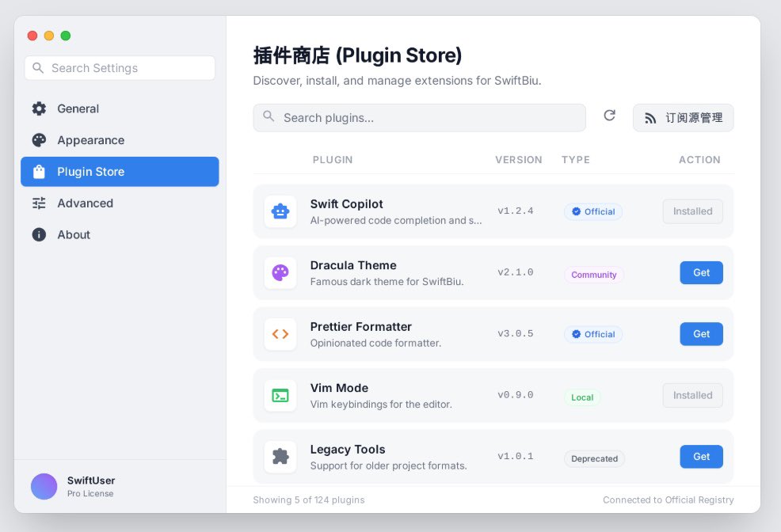The image size is (781, 532).
Task: Click the VERSION column header
Action: pos(519,160)
